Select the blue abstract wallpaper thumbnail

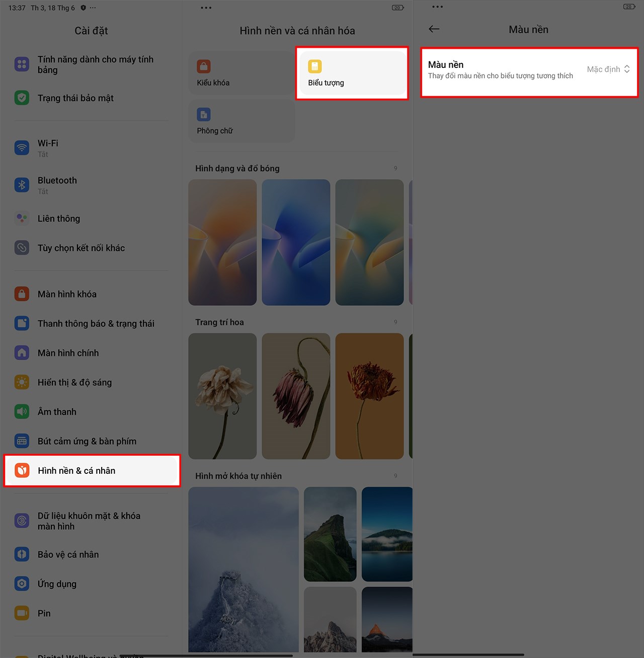pyautogui.click(x=296, y=242)
